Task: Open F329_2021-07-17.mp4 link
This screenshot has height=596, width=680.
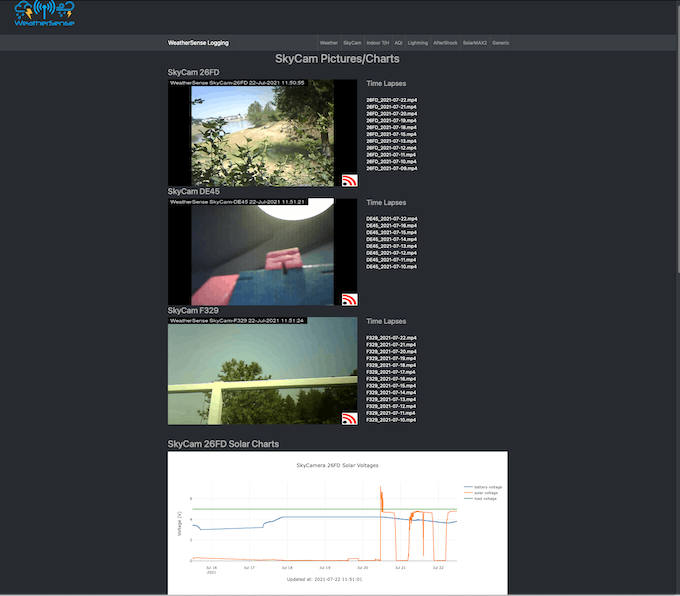Action: tap(391, 372)
